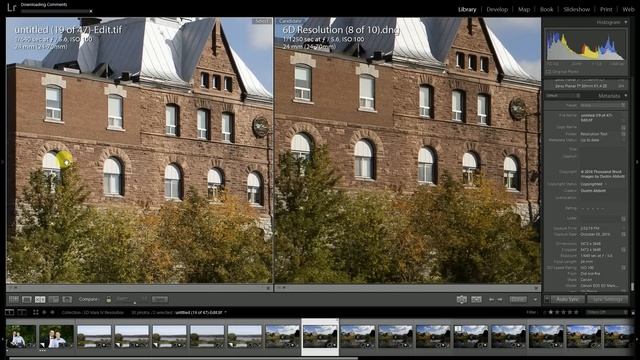Toggle the Auto Sync switch
640x360 pixels.
[x=547, y=299]
